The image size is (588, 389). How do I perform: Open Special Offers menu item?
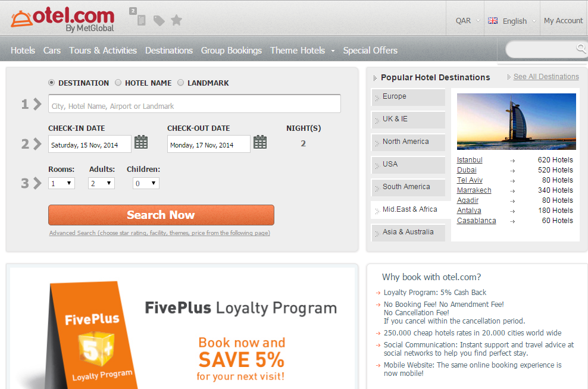point(370,50)
